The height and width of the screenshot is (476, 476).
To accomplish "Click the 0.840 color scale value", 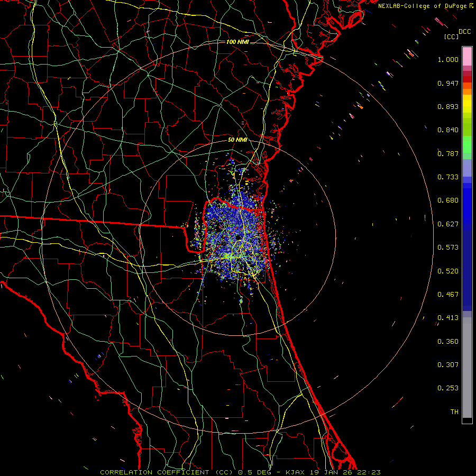I will [x=448, y=130].
